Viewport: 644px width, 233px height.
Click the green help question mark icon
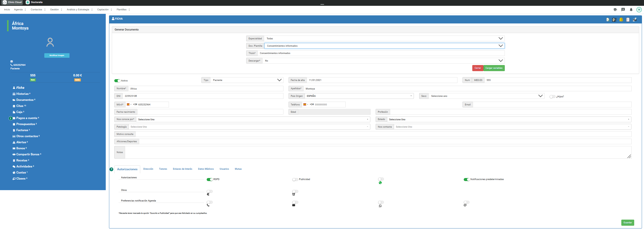tap(112, 169)
